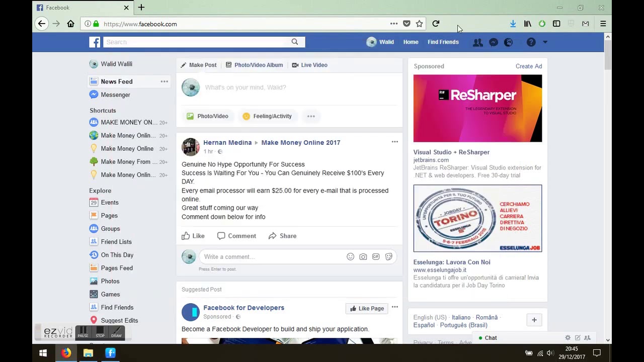Click the browser home icon
This screenshot has width=644, height=362.
(x=70, y=24)
